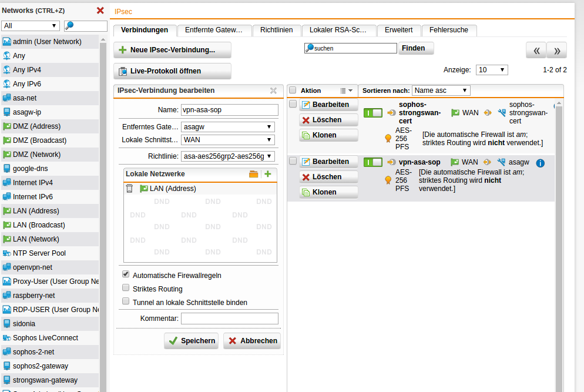Switch to the Richtlinien tab
The image size is (584, 392).
[x=277, y=30]
